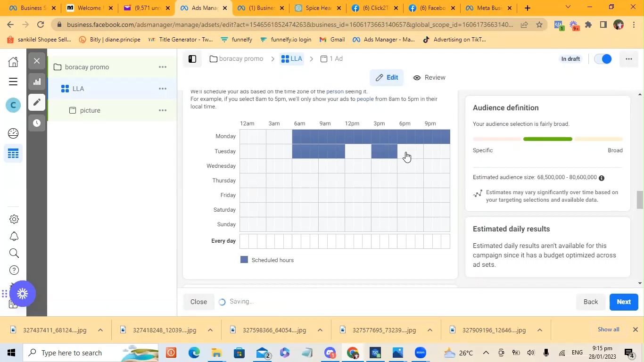Click the audience size info icon
The image size is (644, 362).
pyautogui.click(x=602, y=178)
